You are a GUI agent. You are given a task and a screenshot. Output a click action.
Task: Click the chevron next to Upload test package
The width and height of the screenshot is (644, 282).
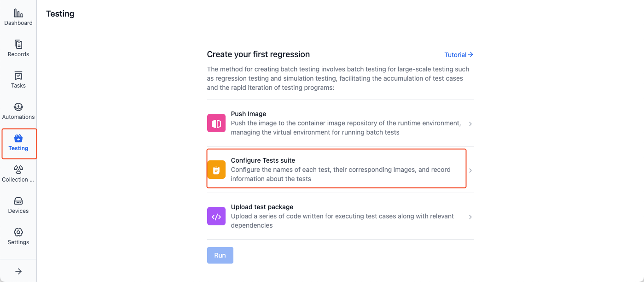[470, 217]
